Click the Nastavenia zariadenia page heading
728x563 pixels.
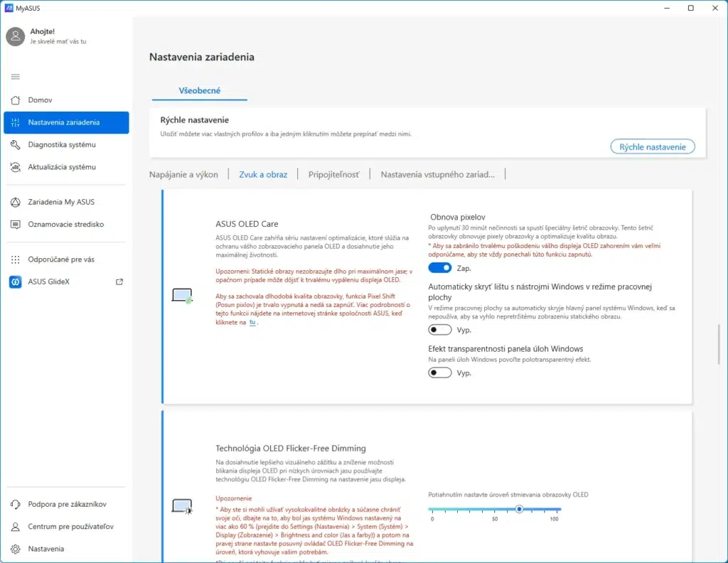[201, 57]
